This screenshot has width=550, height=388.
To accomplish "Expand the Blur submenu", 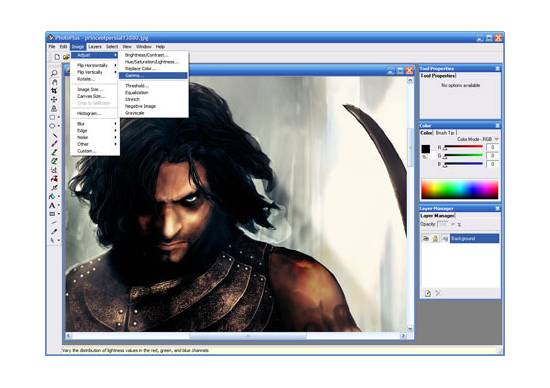I will tap(95, 124).
